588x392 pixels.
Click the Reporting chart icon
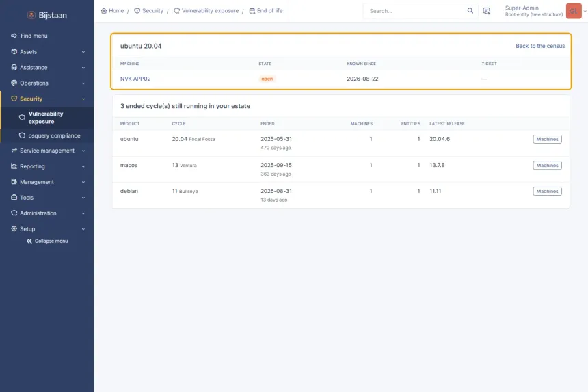[x=14, y=166]
